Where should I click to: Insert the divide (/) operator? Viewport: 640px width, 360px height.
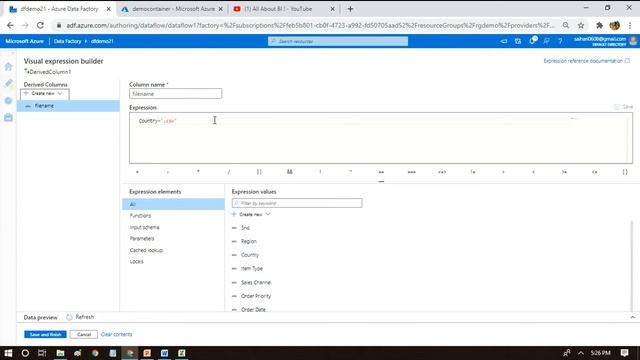point(229,172)
